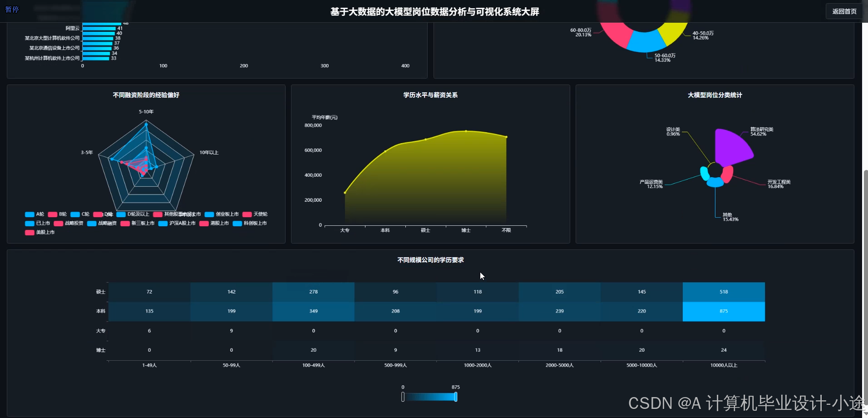Click the 其他 15.43% label
Image resolution: width=868 pixels, height=418 pixels.
click(730, 217)
